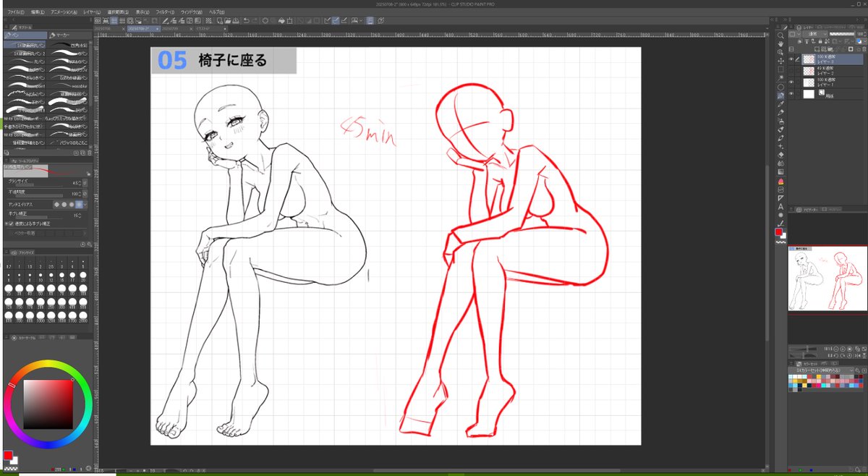Viewport: 868px width, 476px height.
Task: Select brush size 5 preset
Action: click(83, 263)
